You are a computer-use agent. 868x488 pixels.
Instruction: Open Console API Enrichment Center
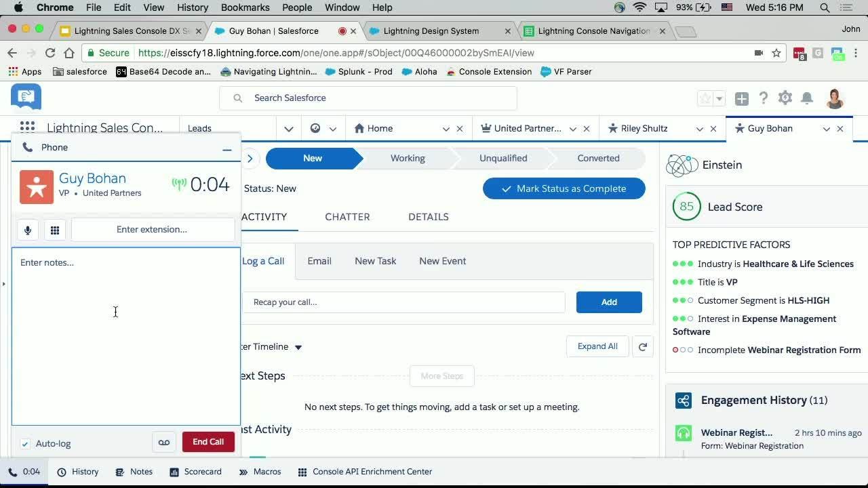(x=364, y=472)
